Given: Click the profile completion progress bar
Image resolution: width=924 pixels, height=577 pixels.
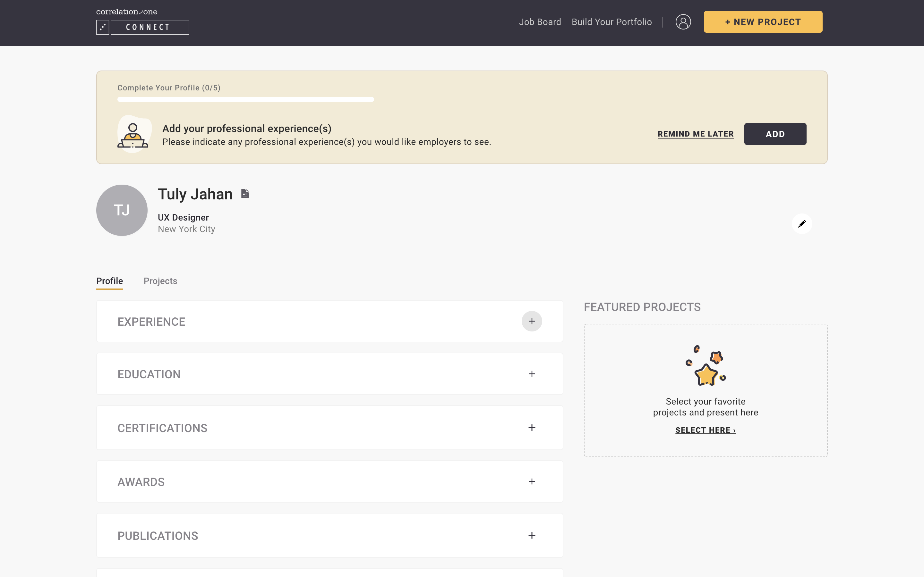Looking at the screenshot, I should click(x=245, y=100).
